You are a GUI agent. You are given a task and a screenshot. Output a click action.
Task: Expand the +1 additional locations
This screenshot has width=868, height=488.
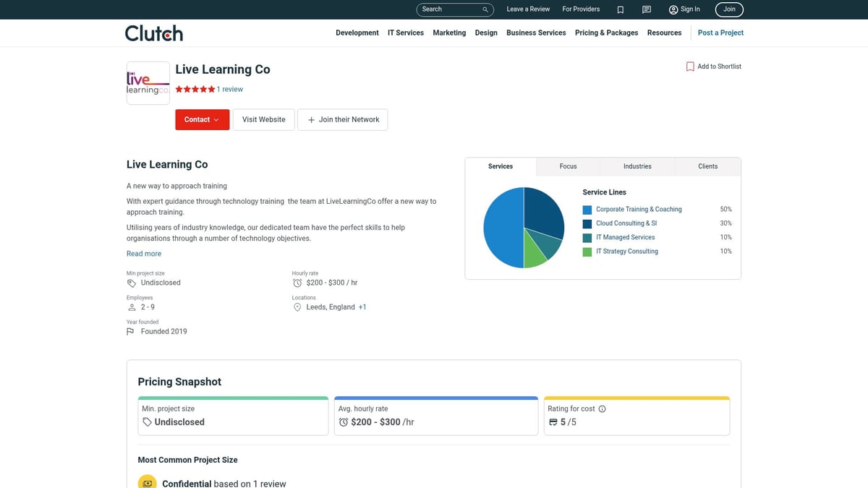[x=362, y=307]
